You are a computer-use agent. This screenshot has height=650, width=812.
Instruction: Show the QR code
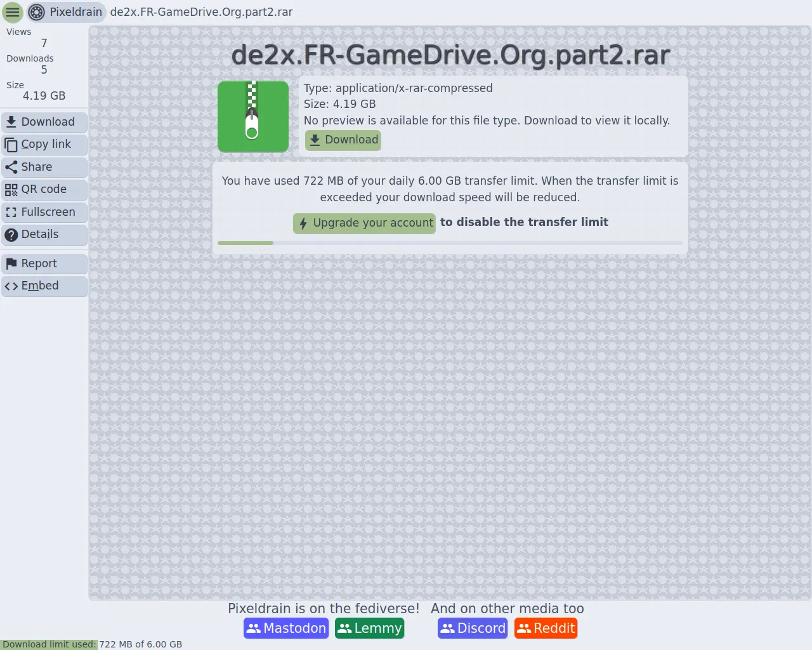click(44, 189)
